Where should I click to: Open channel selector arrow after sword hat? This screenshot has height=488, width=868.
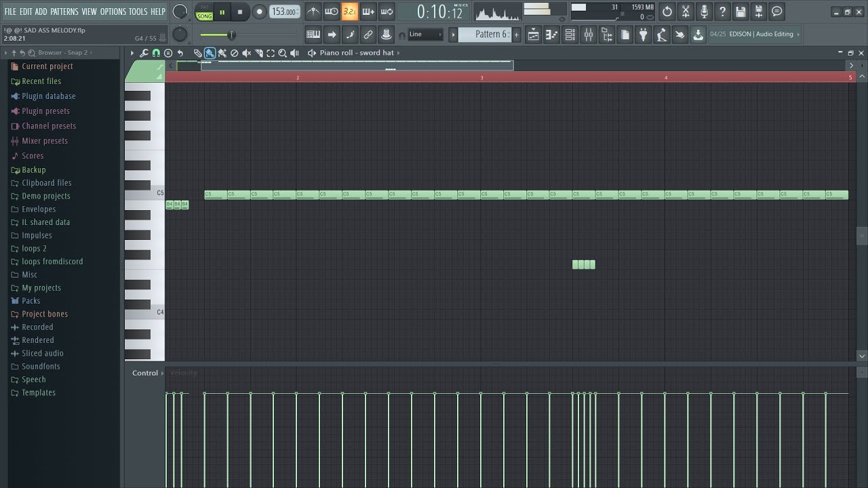click(398, 53)
